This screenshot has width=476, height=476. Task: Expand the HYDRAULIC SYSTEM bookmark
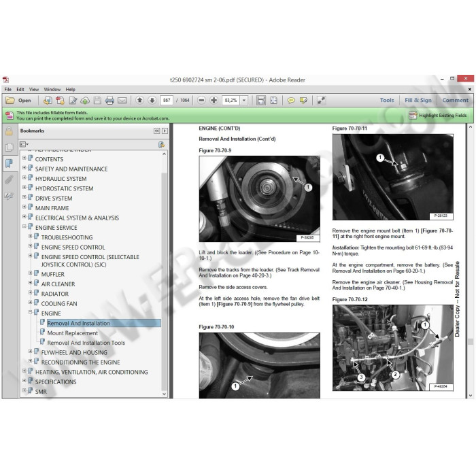click(24, 177)
